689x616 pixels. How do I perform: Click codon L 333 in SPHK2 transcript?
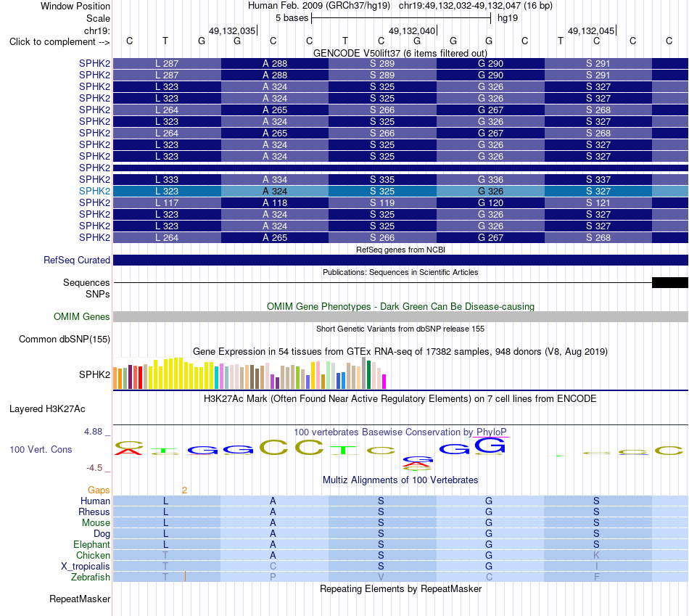[167, 180]
